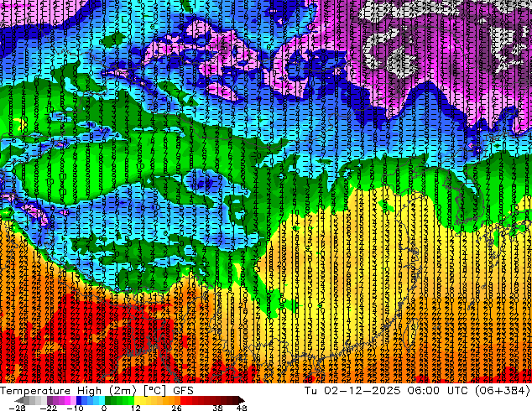The height and width of the screenshot is (411, 532).
Task: Click the "GFS" model label
Action: pyautogui.click(x=183, y=391)
